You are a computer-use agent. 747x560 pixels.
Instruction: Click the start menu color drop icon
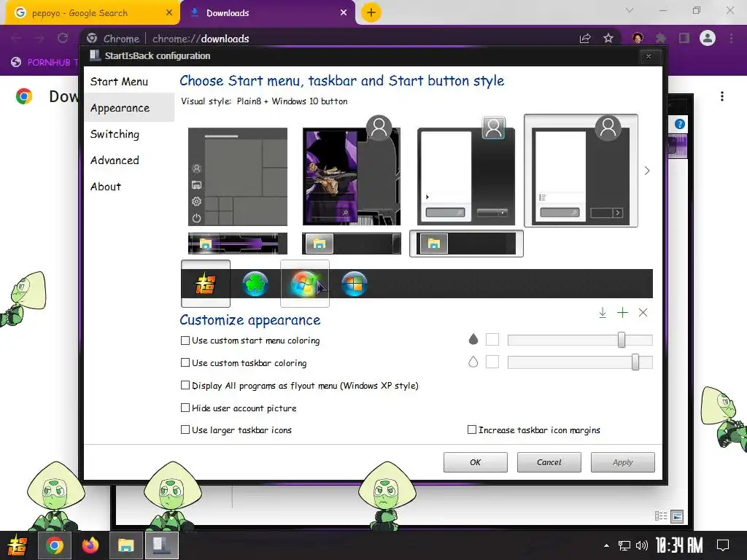click(473, 339)
